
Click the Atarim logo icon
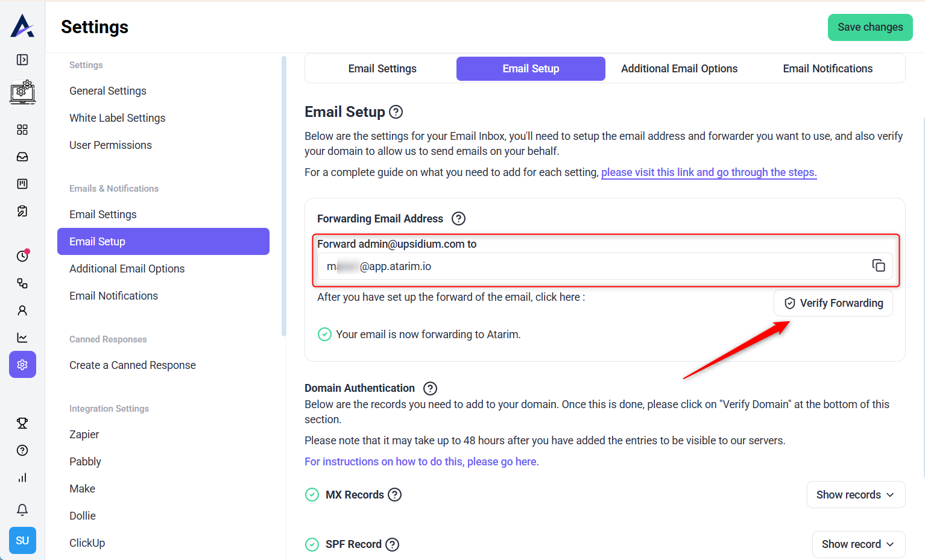tap(22, 26)
